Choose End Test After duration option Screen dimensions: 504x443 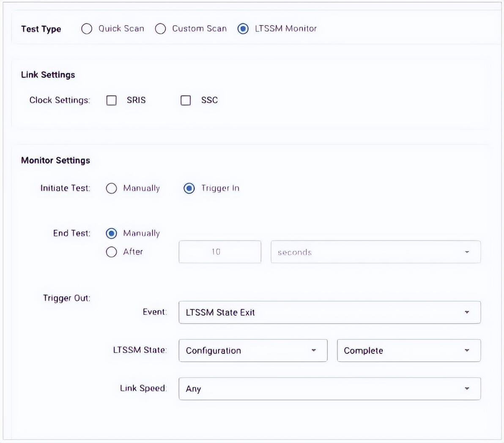tap(112, 252)
